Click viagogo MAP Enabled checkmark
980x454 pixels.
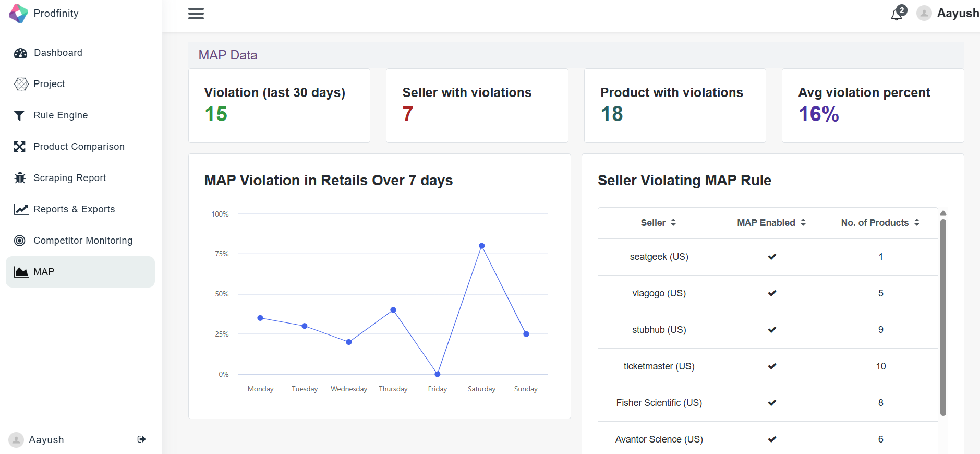tap(772, 293)
